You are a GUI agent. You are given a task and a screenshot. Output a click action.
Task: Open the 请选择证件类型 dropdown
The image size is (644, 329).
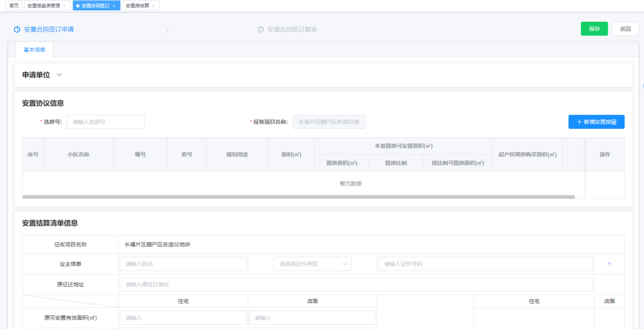[313, 264]
